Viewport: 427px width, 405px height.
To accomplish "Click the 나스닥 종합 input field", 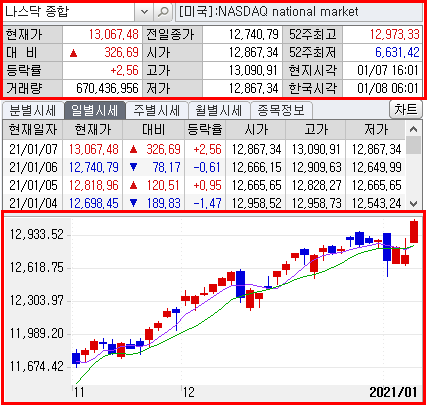I will tap(69, 12).
